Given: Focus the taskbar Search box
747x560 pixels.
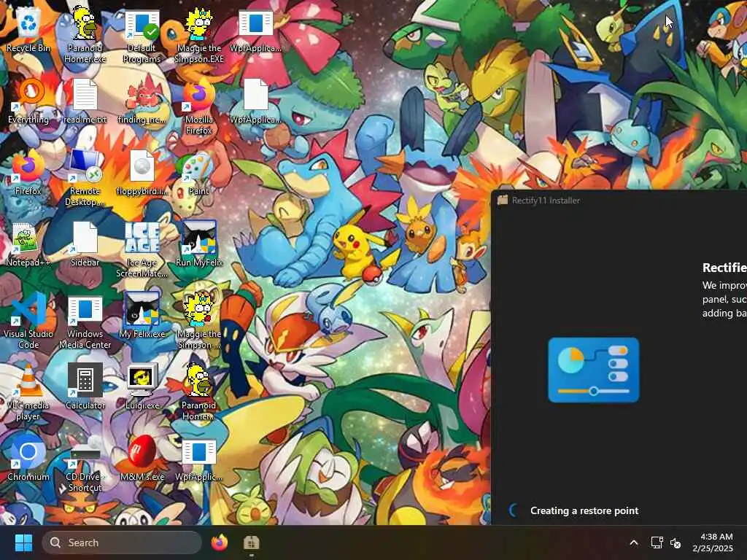Looking at the screenshot, I should tap(122, 542).
